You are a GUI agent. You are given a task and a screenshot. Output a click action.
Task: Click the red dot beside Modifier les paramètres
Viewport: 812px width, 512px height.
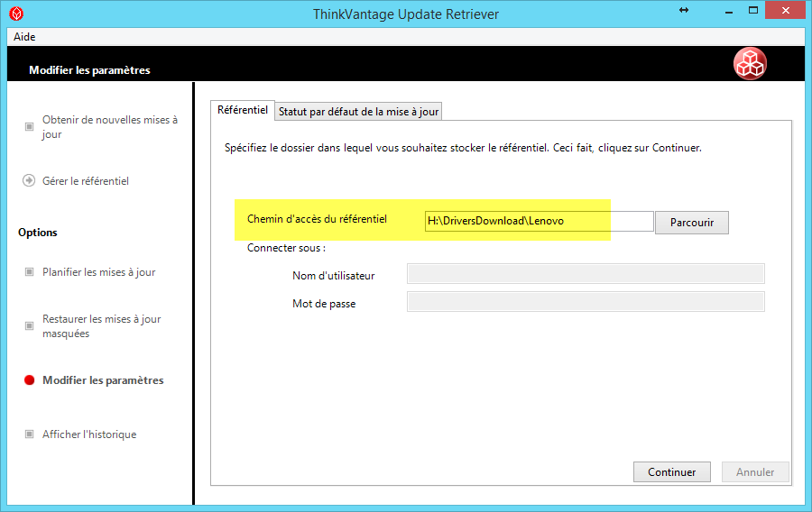(x=30, y=380)
